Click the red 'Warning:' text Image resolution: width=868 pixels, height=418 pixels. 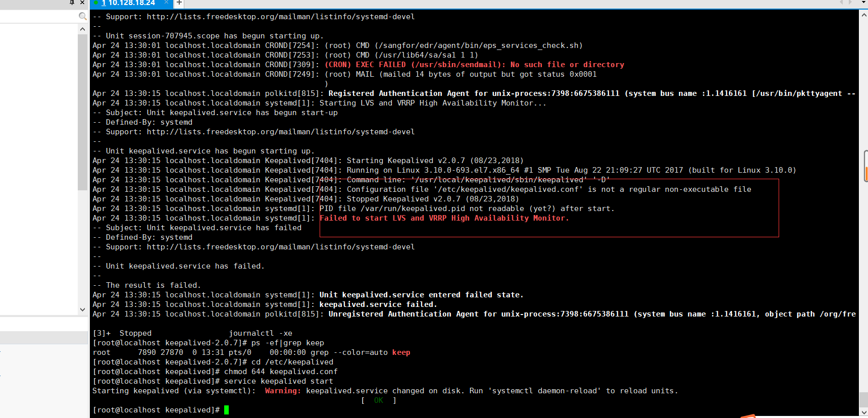pyautogui.click(x=283, y=391)
